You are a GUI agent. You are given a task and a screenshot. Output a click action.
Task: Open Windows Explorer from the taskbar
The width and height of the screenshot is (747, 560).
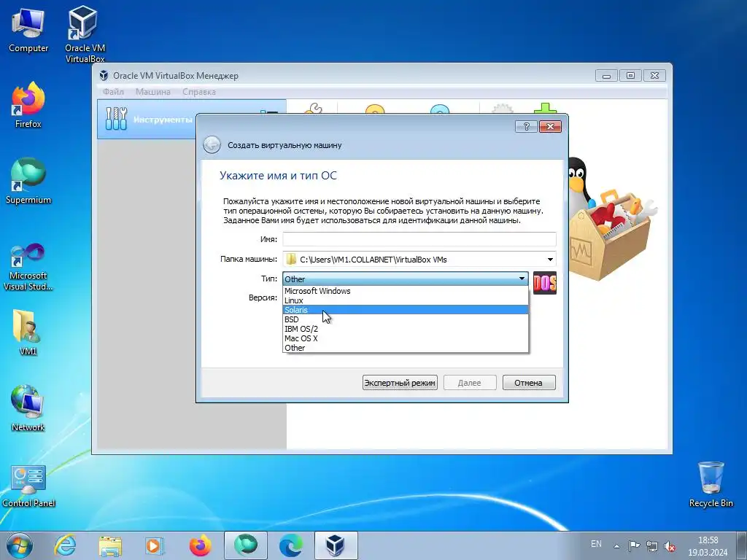[110, 545]
